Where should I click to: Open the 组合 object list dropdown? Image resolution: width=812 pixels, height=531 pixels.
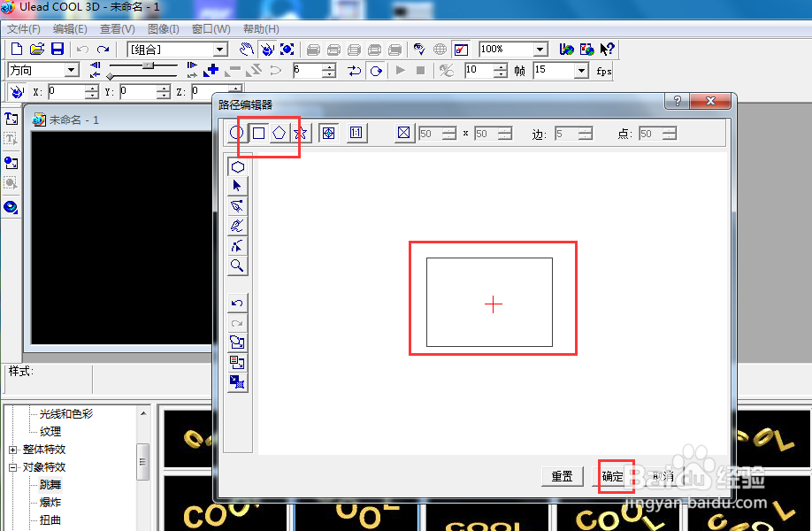[x=220, y=50]
